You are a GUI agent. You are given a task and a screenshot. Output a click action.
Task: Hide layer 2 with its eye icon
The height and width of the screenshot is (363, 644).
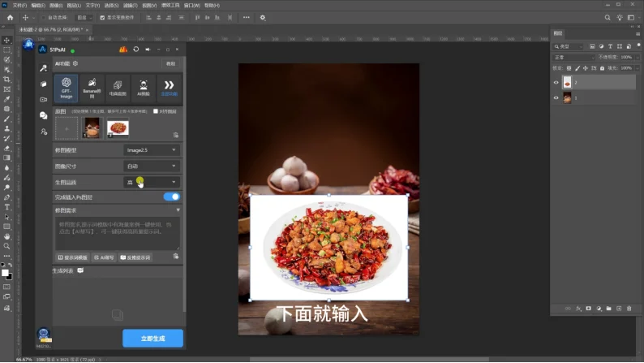(x=556, y=83)
